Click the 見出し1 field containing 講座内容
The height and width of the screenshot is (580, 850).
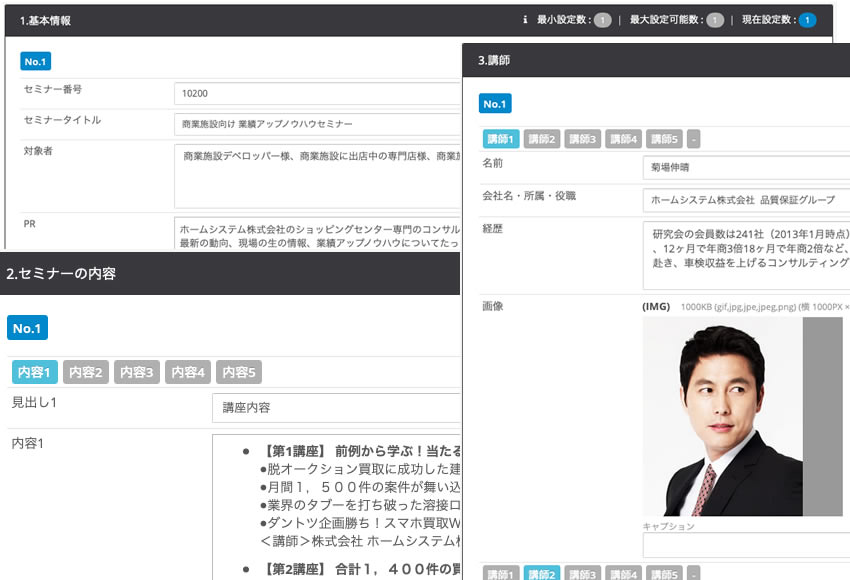tap(337, 408)
